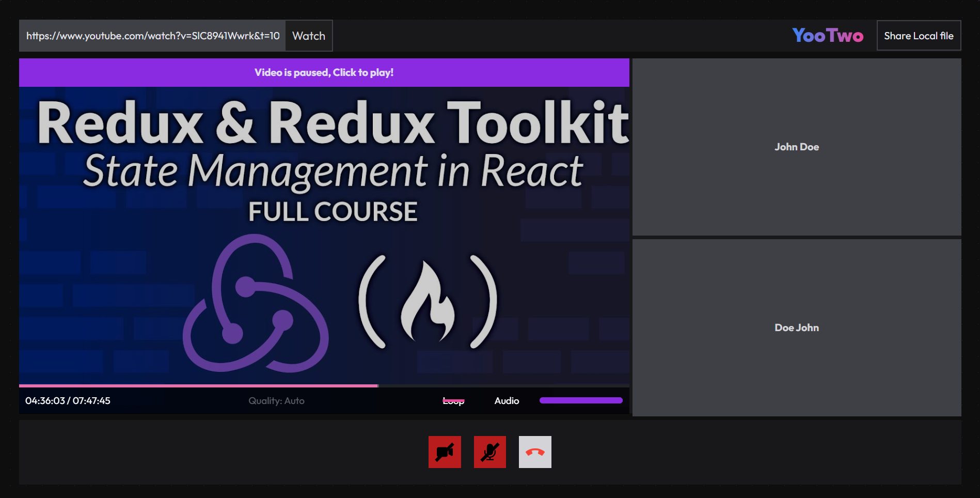Seek within the pink played progress bar
The height and width of the screenshot is (498, 980).
pyautogui.click(x=199, y=386)
